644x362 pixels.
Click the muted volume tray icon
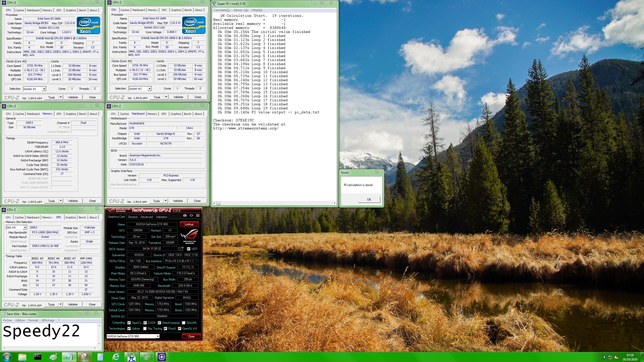(x=616, y=357)
